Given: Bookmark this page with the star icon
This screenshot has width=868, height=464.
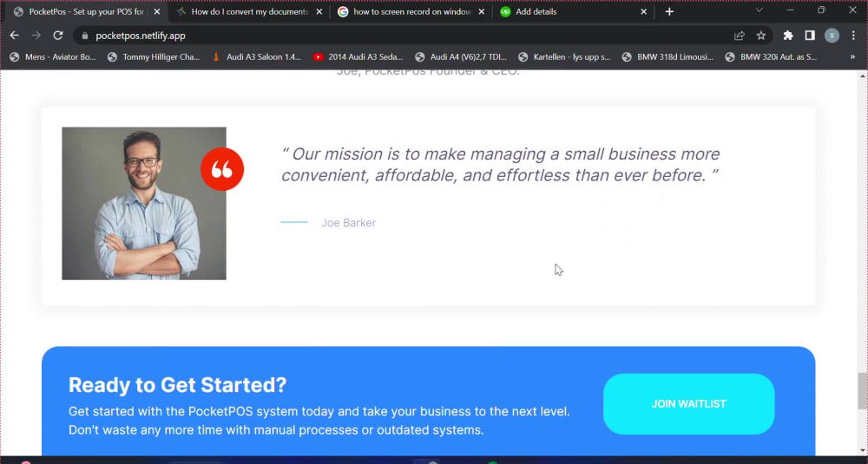Looking at the screenshot, I should pyautogui.click(x=761, y=36).
